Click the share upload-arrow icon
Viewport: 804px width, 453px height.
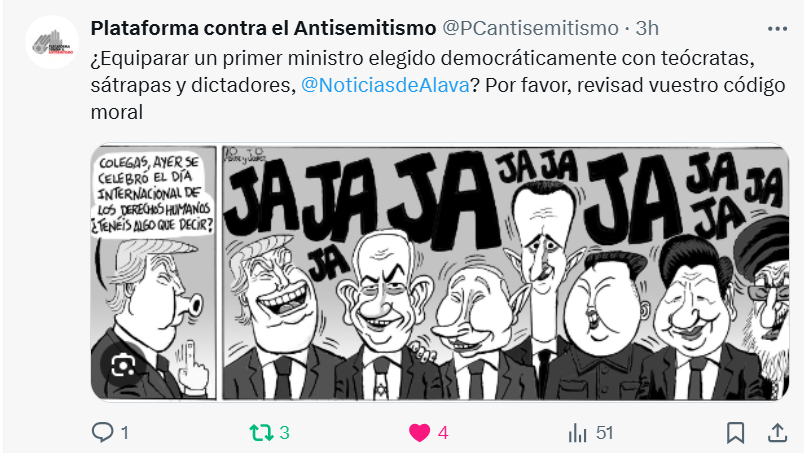tap(777, 432)
